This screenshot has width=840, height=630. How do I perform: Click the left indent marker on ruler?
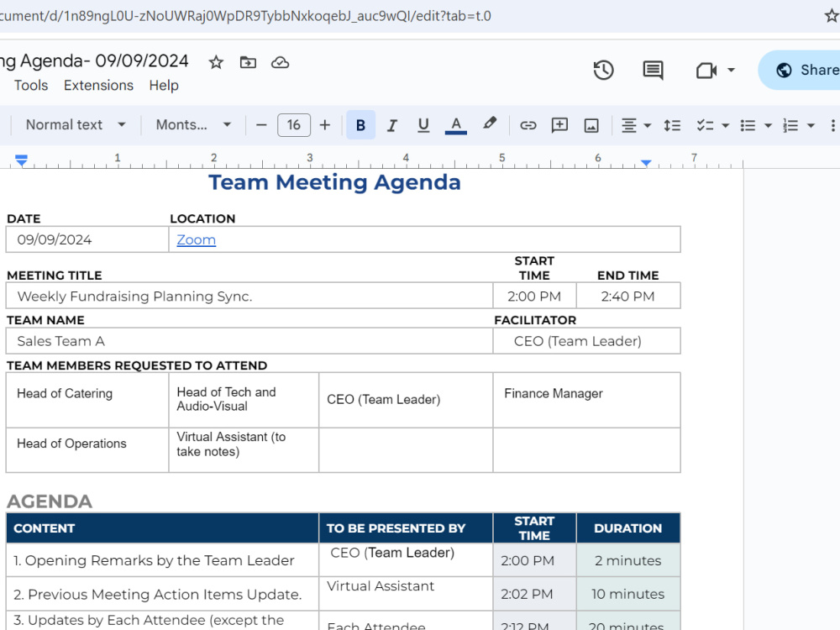coord(22,160)
